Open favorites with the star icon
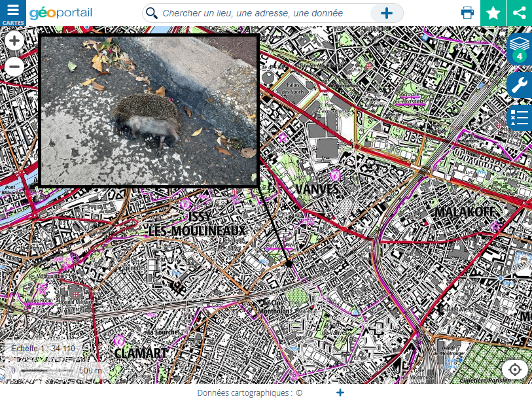532x399 pixels. (493, 13)
